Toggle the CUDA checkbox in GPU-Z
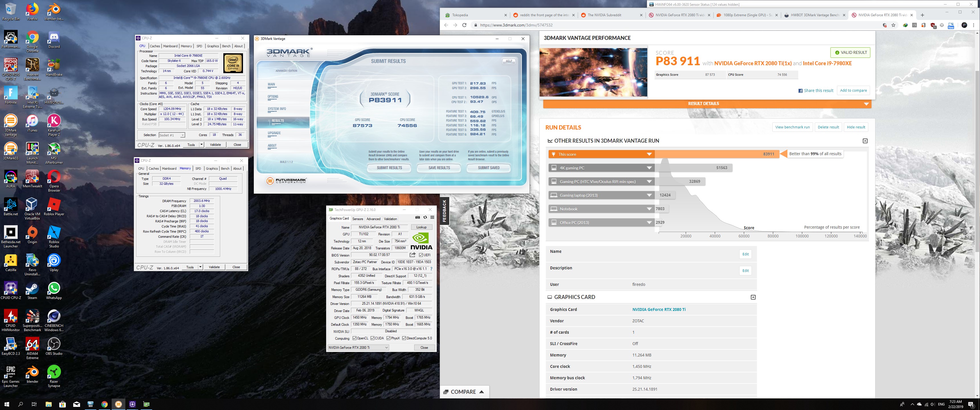Image resolution: width=980 pixels, height=410 pixels. (x=372, y=338)
